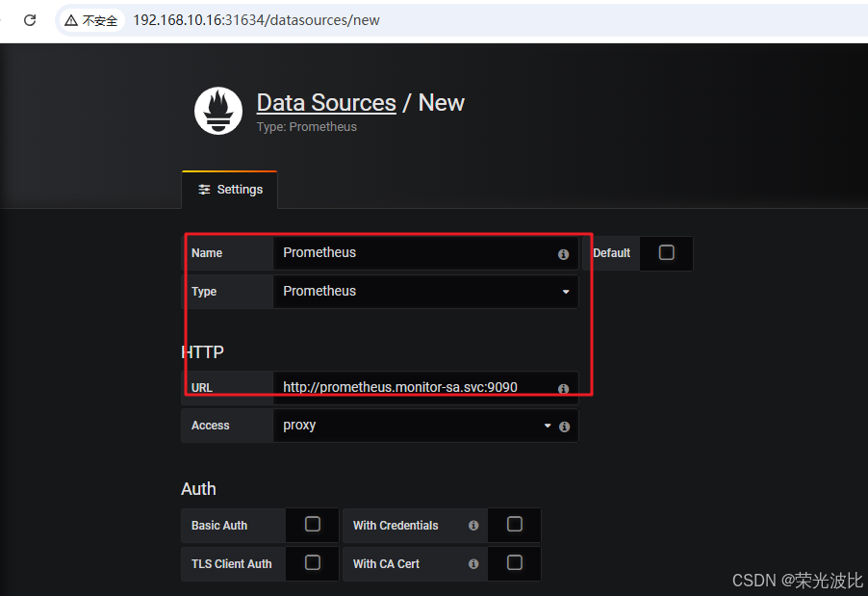Click the 'New' heading text

[441, 102]
